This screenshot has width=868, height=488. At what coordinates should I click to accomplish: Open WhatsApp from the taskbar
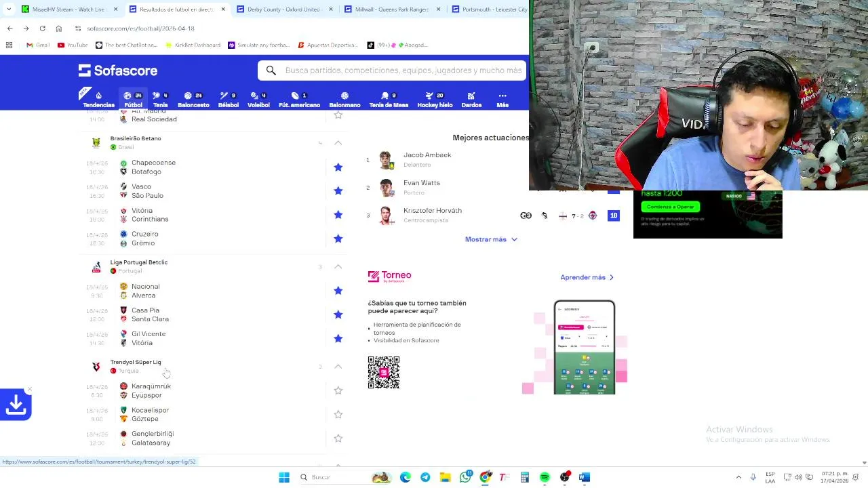[x=465, y=477]
